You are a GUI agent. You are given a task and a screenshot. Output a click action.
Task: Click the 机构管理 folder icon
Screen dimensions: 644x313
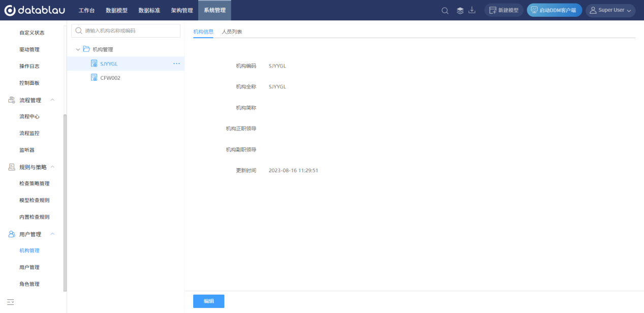(86, 49)
